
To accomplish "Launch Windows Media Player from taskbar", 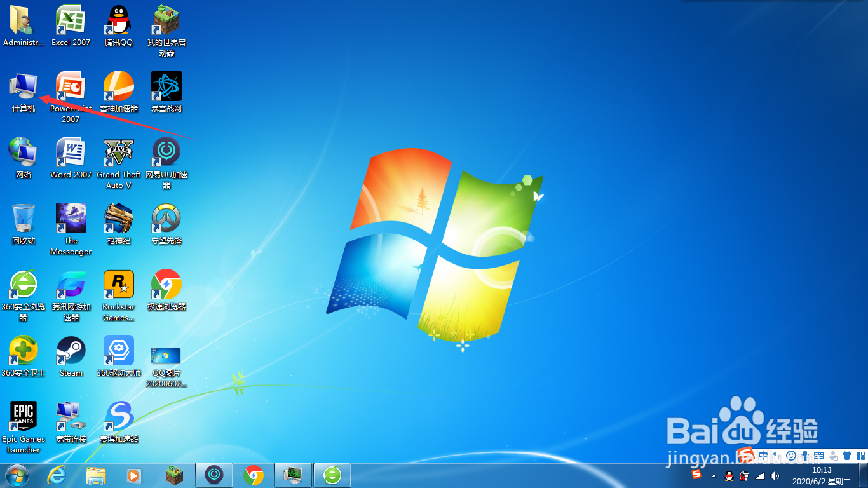I will [134, 475].
